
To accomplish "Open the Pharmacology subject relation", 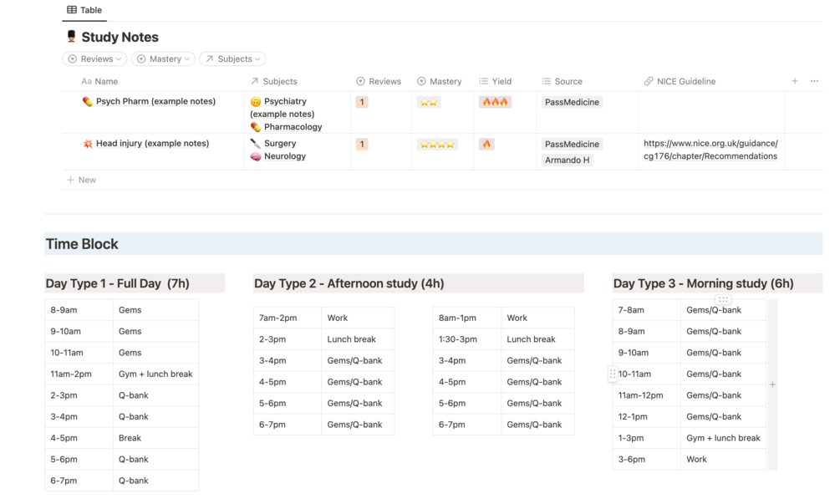I will coord(286,127).
